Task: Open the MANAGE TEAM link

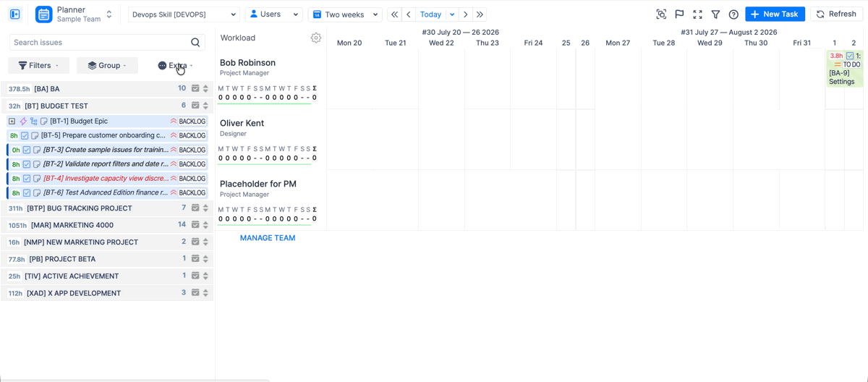Action: (x=268, y=238)
